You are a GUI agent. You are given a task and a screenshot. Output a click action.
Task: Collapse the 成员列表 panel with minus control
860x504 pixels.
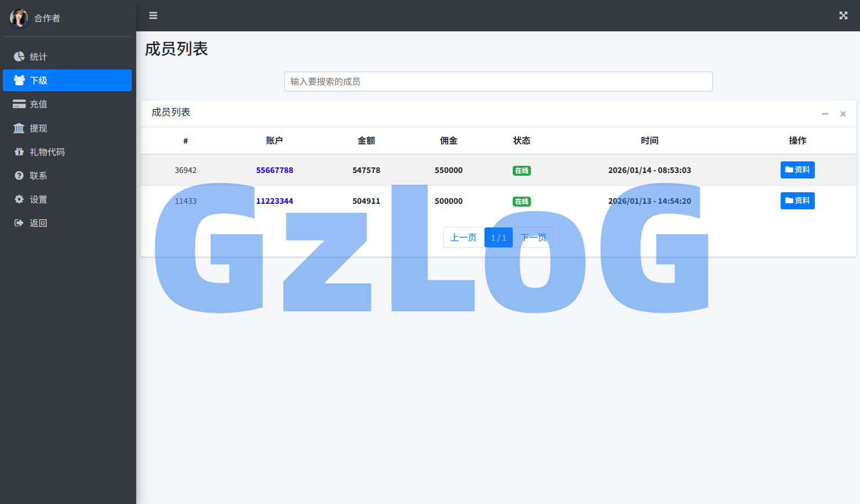[x=825, y=113]
